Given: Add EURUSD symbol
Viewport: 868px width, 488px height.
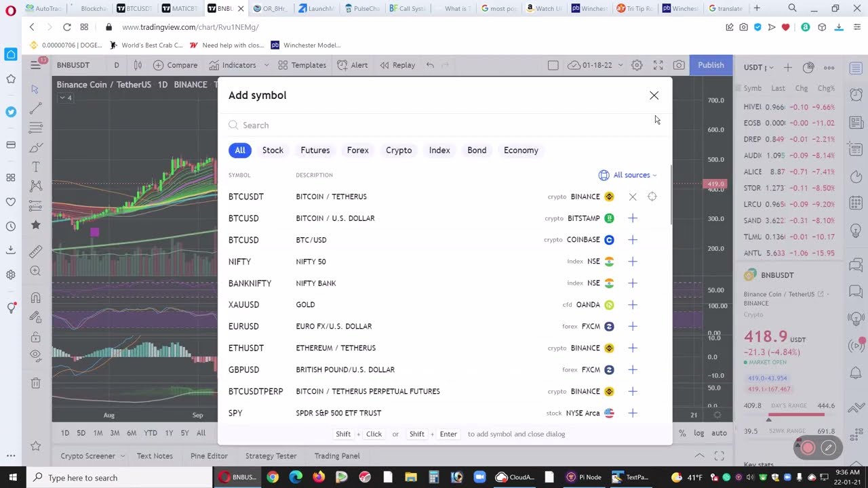Looking at the screenshot, I should click(633, 327).
